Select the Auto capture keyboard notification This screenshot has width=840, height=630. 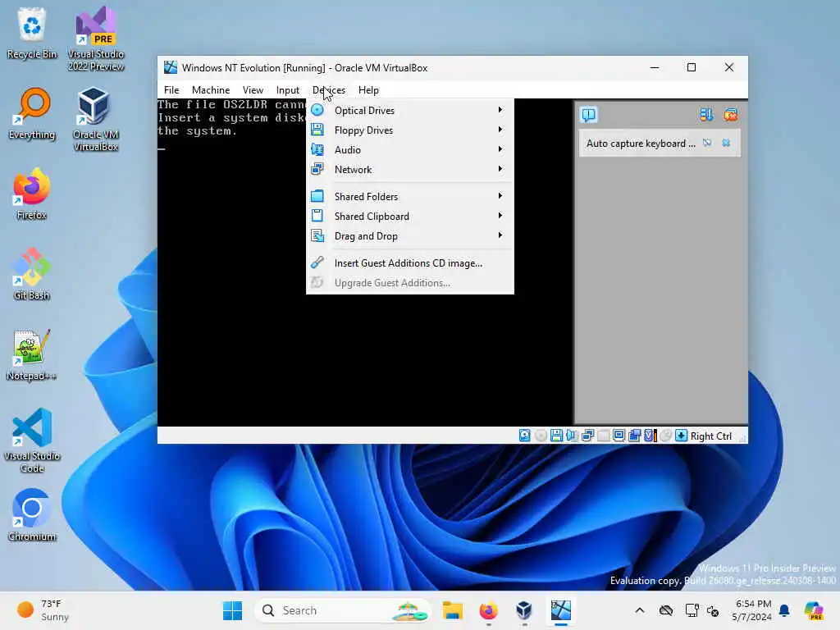pyautogui.click(x=660, y=144)
